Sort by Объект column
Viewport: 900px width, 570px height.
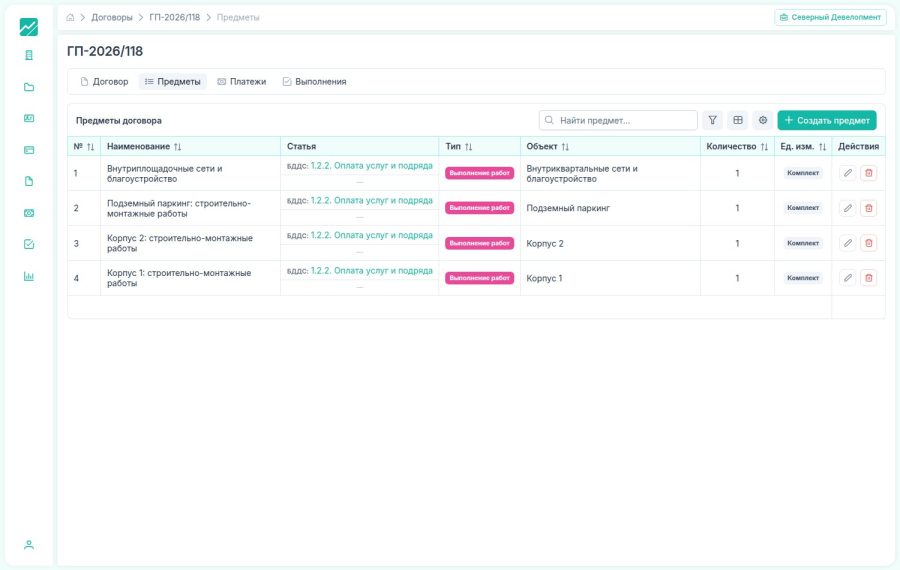tap(565, 146)
